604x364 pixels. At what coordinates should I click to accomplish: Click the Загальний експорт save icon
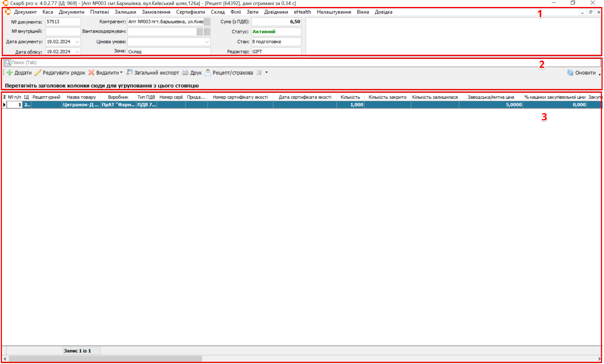pos(129,73)
